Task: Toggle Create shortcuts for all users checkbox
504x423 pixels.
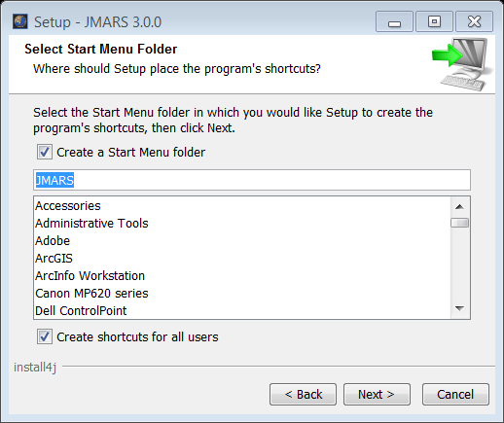Action: click(45, 336)
